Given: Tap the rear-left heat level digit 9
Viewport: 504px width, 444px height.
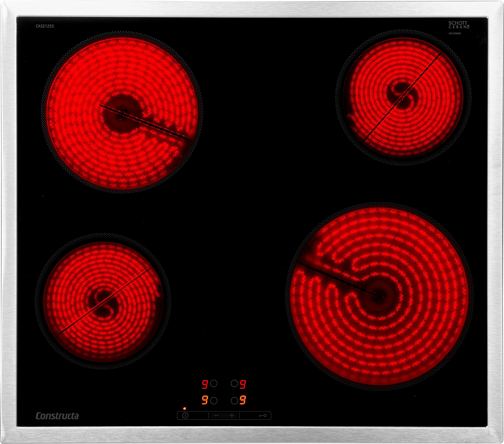Looking at the screenshot, I should point(205,384).
